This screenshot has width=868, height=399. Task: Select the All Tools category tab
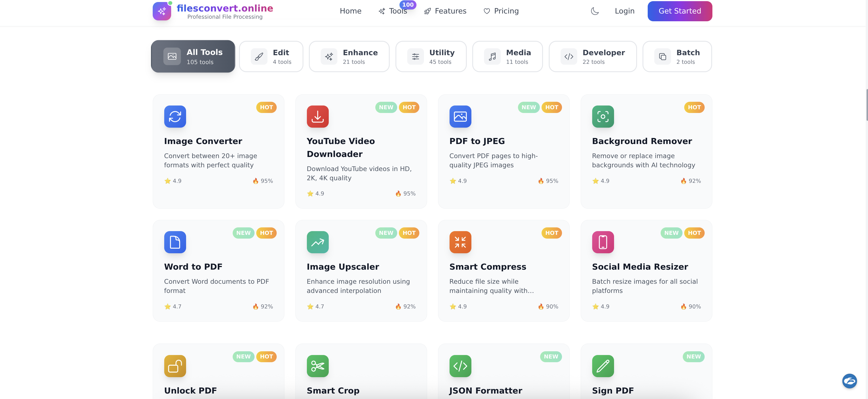(193, 56)
